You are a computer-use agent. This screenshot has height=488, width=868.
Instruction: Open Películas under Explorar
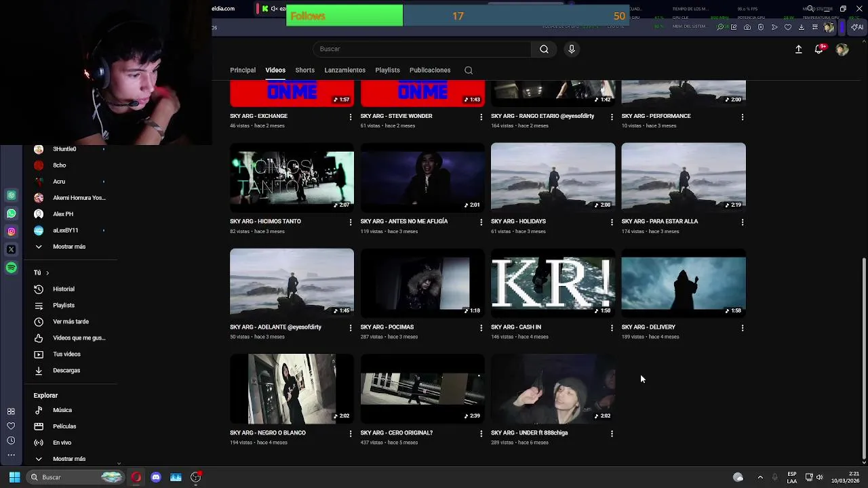point(70,426)
